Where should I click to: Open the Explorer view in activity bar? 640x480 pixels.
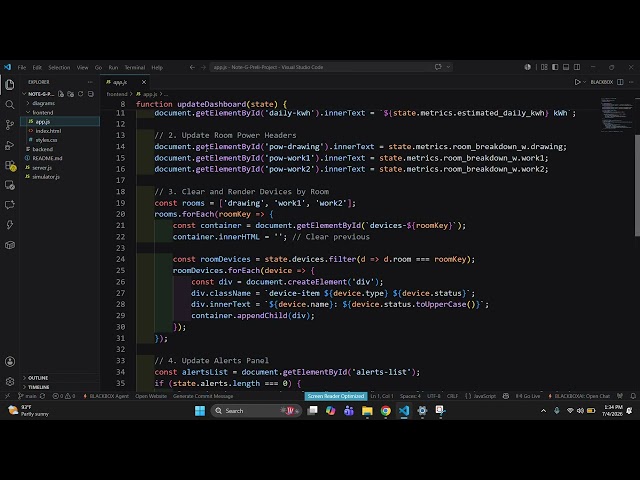tap(10, 85)
